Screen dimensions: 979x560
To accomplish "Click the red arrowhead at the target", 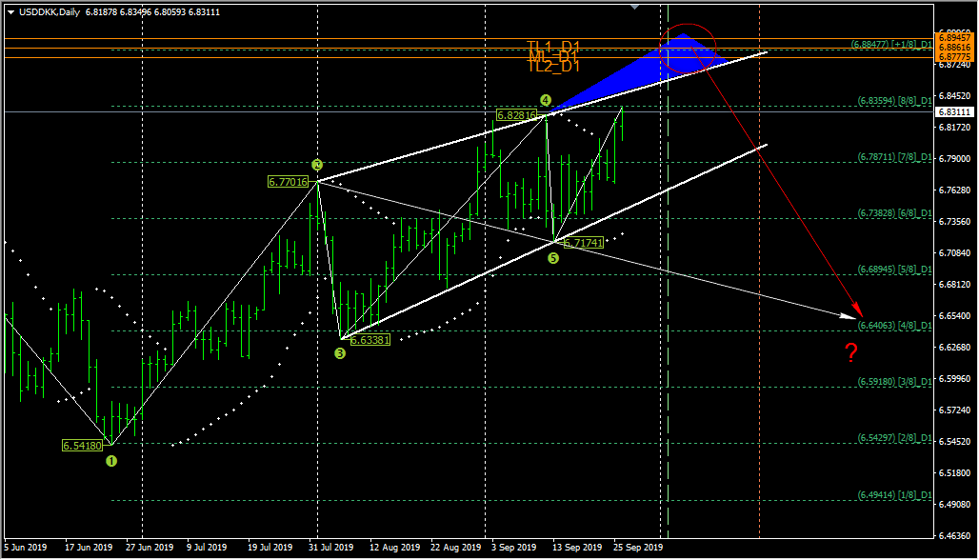I will [x=858, y=309].
